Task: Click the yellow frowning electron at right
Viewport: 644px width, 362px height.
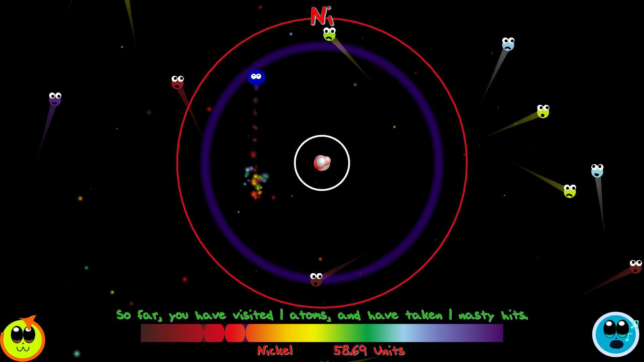Action: 570,191
